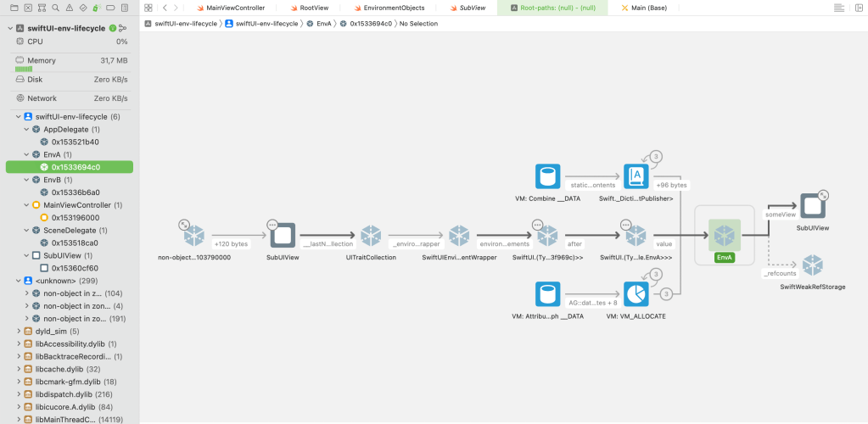Screen dimensions: 868x424
Task: Click the EnvA node in the memory graph
Action: [x=723, y=235]
